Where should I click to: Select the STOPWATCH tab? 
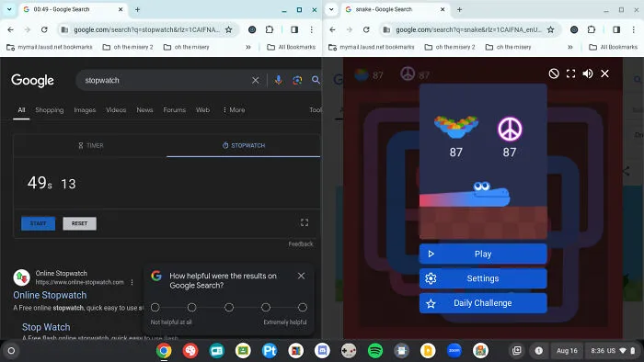[x=244, y=145]
